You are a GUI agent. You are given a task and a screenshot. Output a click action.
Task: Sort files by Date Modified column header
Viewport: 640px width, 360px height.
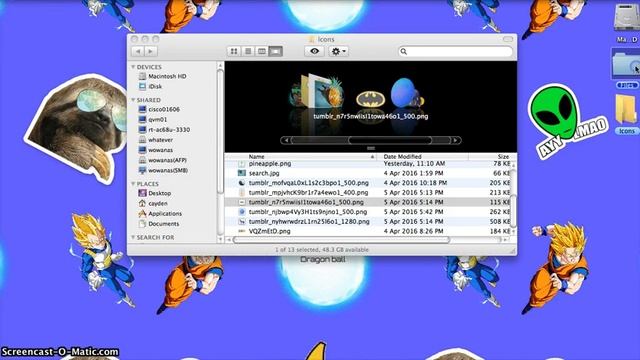(422, 157)
